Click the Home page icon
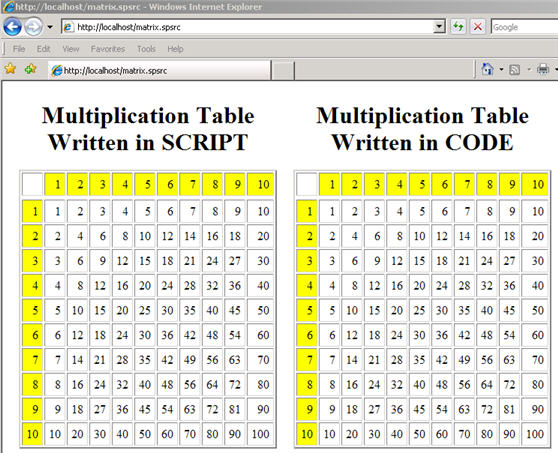The height and width of the screenshot is (453, 558). [x=488, y=69]
